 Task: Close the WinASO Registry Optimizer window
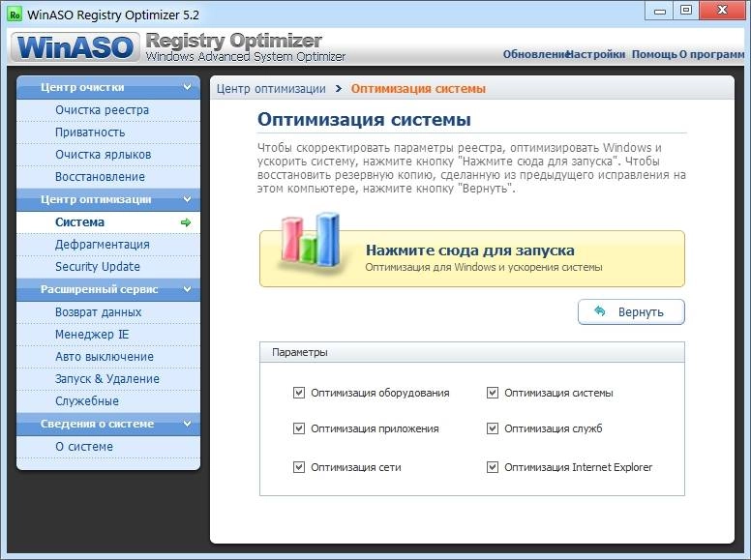722,11
